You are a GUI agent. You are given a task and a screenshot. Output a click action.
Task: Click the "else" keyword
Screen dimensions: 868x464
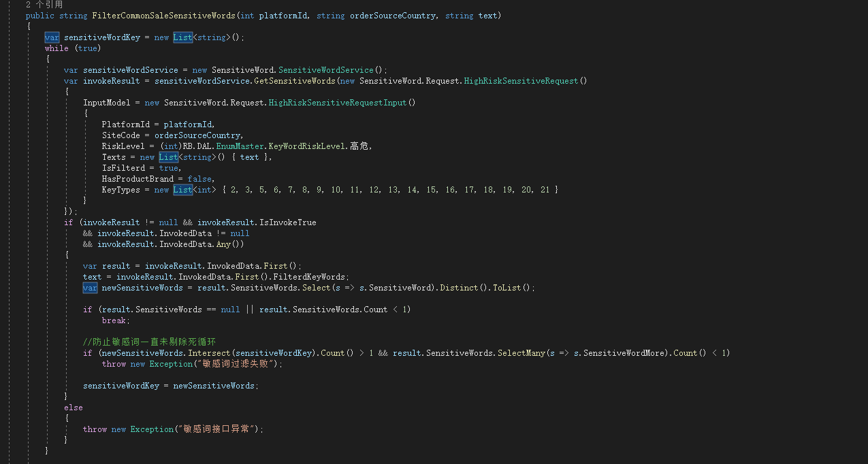pyautogui.click(x=74, y=408)
